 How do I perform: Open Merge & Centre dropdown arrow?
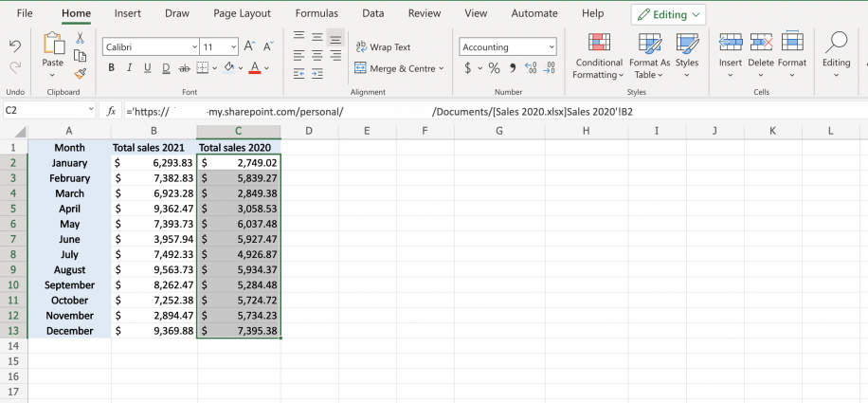click(x=442, y=68)
